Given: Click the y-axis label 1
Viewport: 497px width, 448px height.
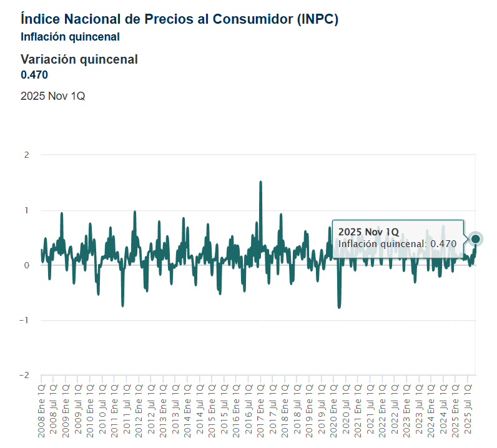Looking at the screenshot, I should tap(27, 210).
